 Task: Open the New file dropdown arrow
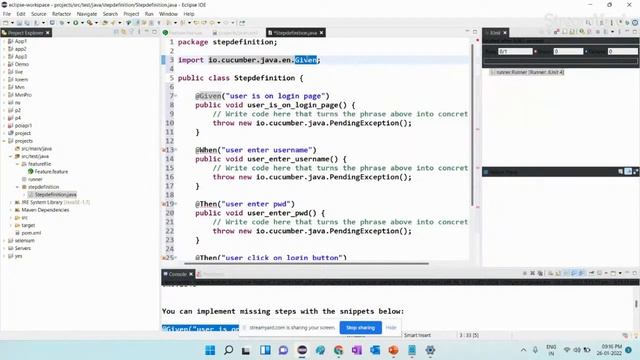tap(12, 23)
